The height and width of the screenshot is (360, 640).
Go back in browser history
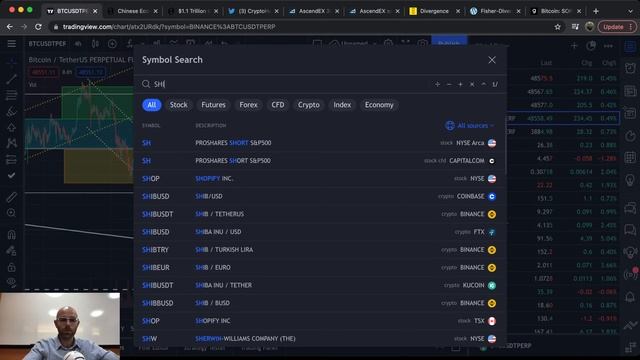tap(9, 27)
